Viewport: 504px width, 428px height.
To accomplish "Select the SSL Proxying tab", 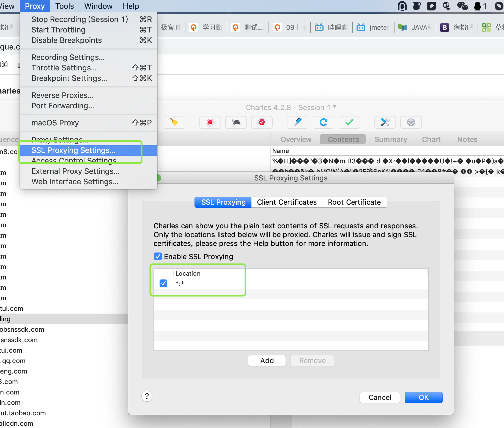I will click(x=223, y=202).
